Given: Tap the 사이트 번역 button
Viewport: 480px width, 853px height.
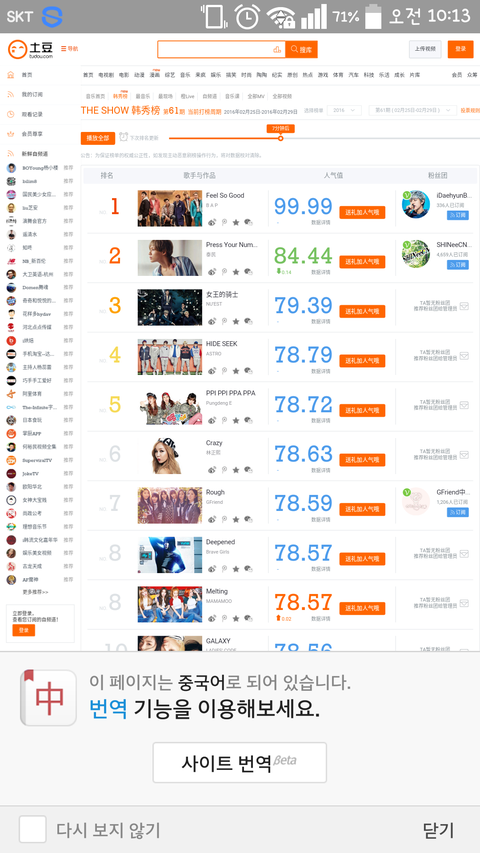Looking at the screenshot, I should click(239, 763).
